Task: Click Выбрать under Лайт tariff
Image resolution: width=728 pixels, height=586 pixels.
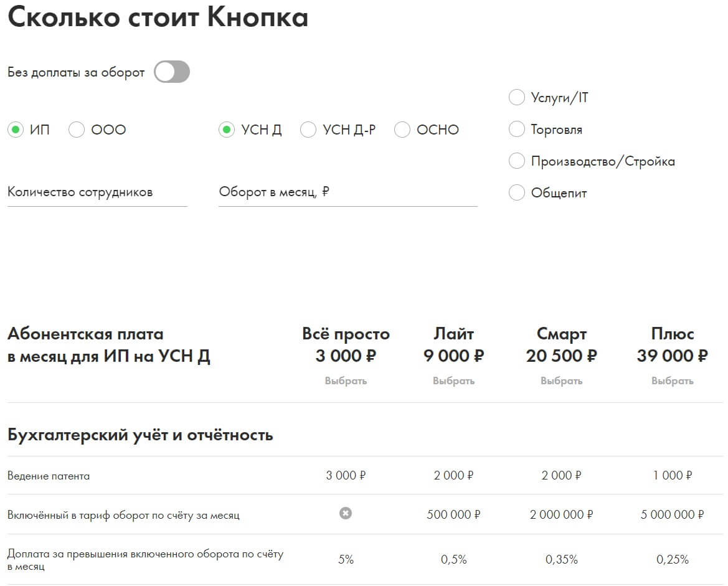Action: tap(453, 380)
